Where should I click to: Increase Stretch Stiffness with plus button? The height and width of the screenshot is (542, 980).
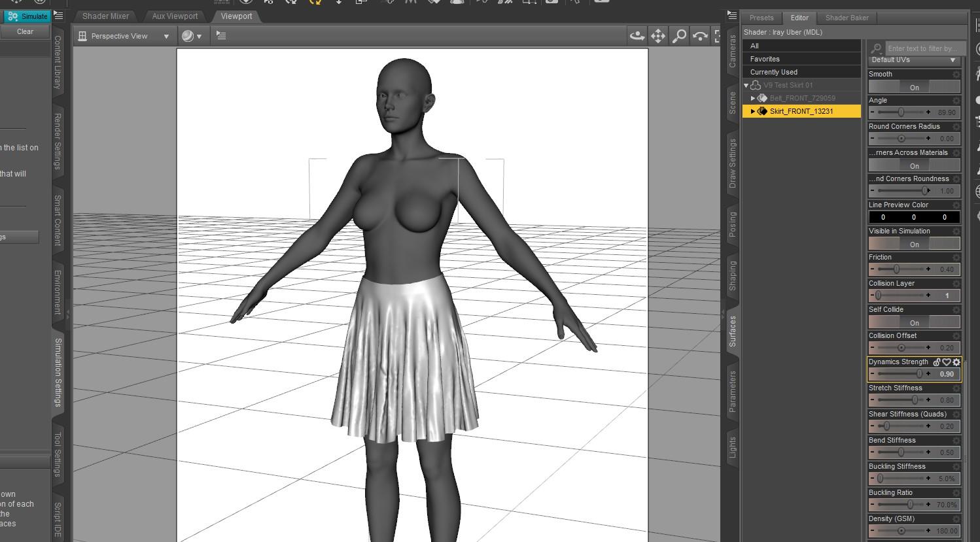928,400
